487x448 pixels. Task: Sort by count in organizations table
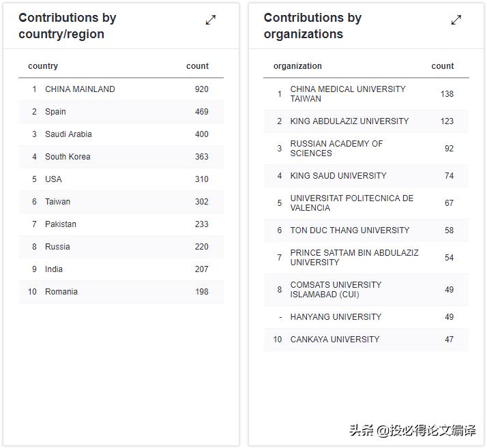tap(443, 66)
